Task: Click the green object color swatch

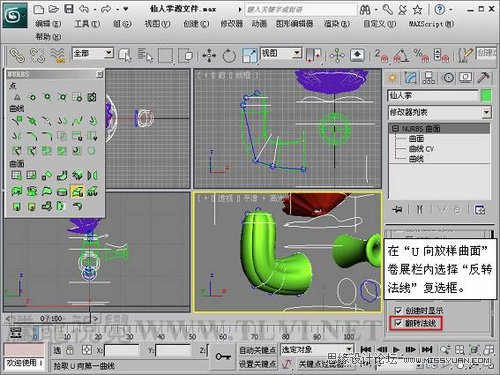Action: point(486,96)
